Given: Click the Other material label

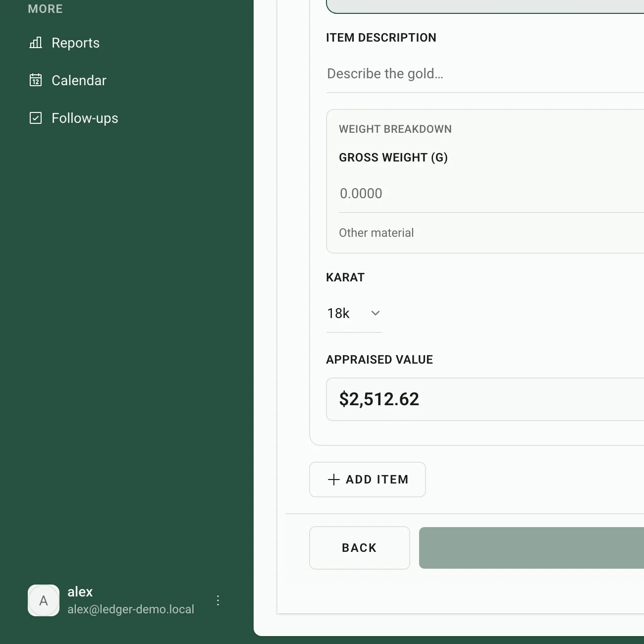Looking at the screenshot, I should 376,233.
